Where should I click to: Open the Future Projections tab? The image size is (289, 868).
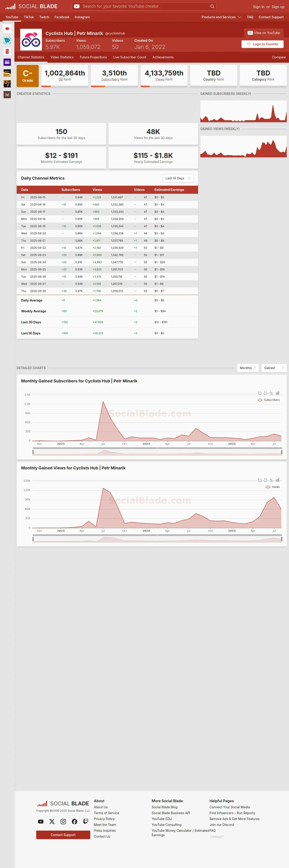pyautogui.click(x=93, y=57)
